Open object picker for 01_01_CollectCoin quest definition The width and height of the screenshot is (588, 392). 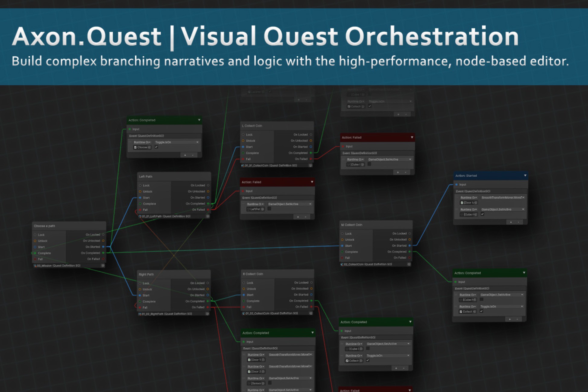311,166
